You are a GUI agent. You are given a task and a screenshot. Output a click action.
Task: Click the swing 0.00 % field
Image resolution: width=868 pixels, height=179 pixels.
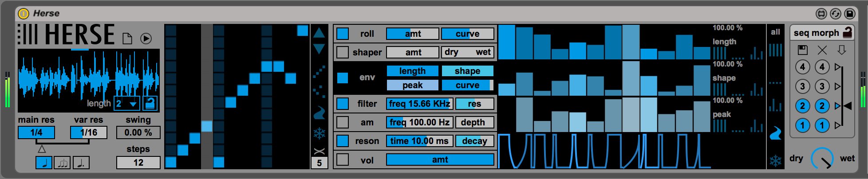point(138,132)
